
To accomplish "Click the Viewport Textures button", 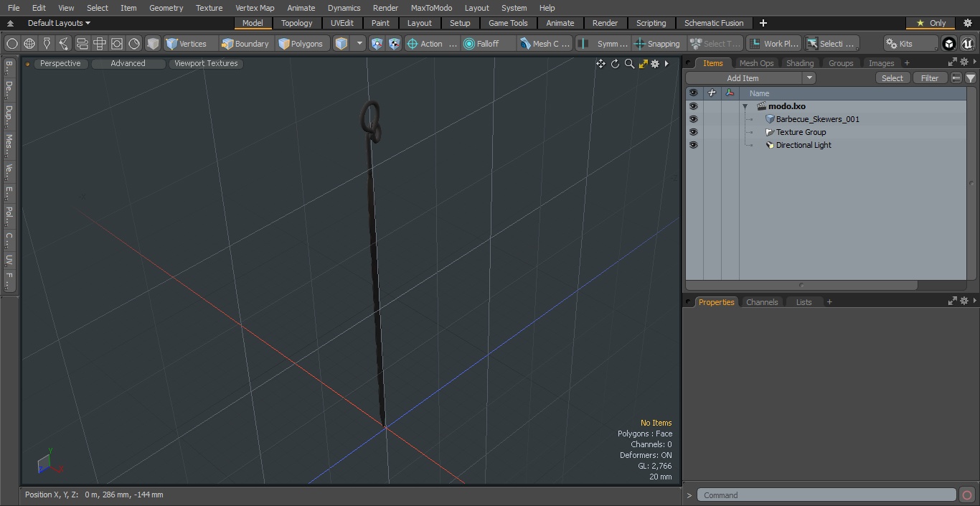I will pyautogui.click(x=206, y=63).
